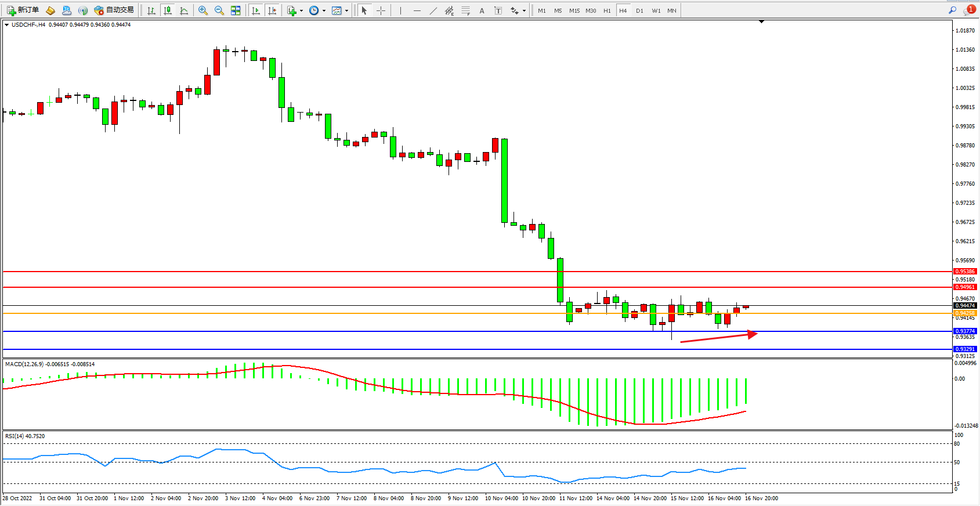This screenshot has height=506, width=980.
Task: Switch to the D1 timeframe
Action: pos(639,10)
